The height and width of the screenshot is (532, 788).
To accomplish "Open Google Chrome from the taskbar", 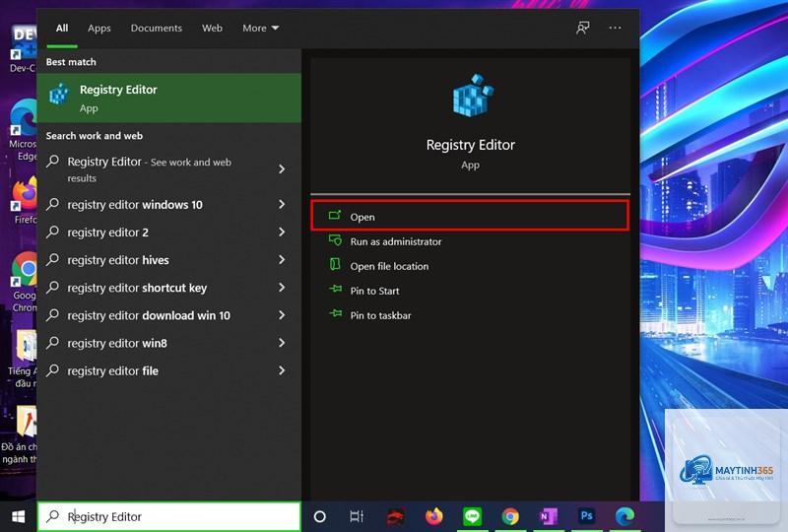I will point(510,516).
